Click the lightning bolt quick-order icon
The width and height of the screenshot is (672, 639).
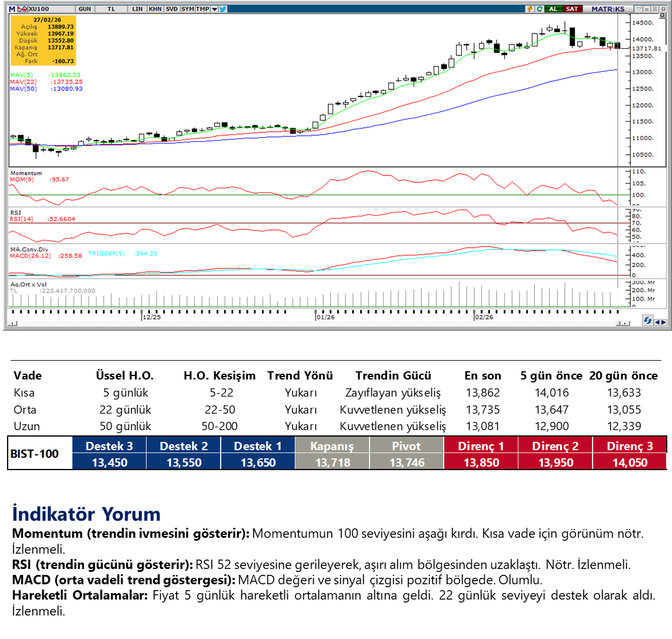click(530, 9)
